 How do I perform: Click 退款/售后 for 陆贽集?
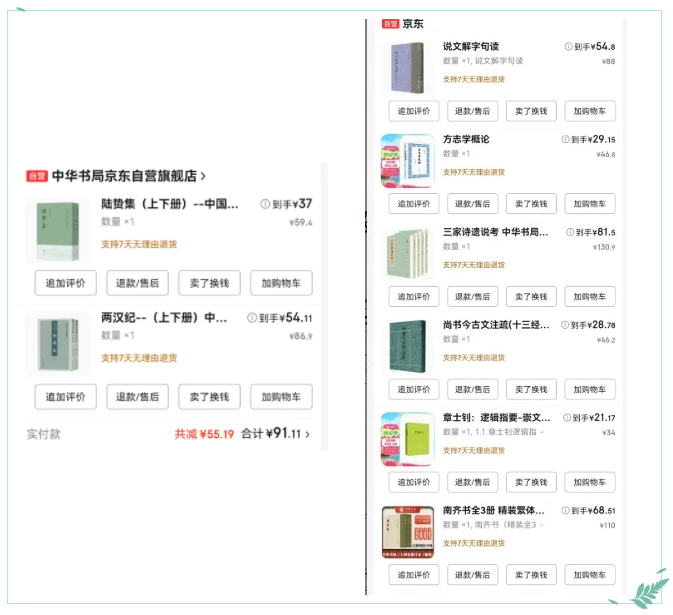[x=137, y=283]
